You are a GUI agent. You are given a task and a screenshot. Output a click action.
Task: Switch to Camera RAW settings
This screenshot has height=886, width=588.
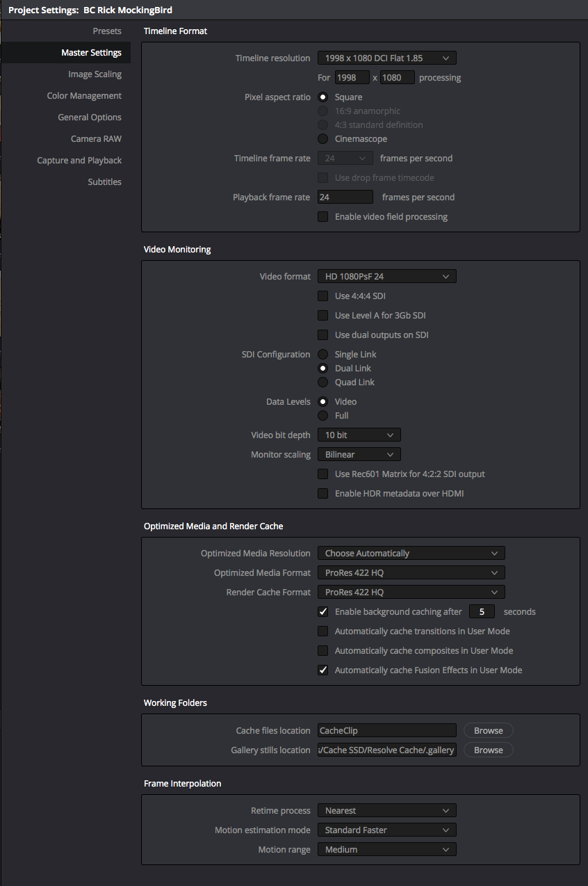tap(96, 139)
